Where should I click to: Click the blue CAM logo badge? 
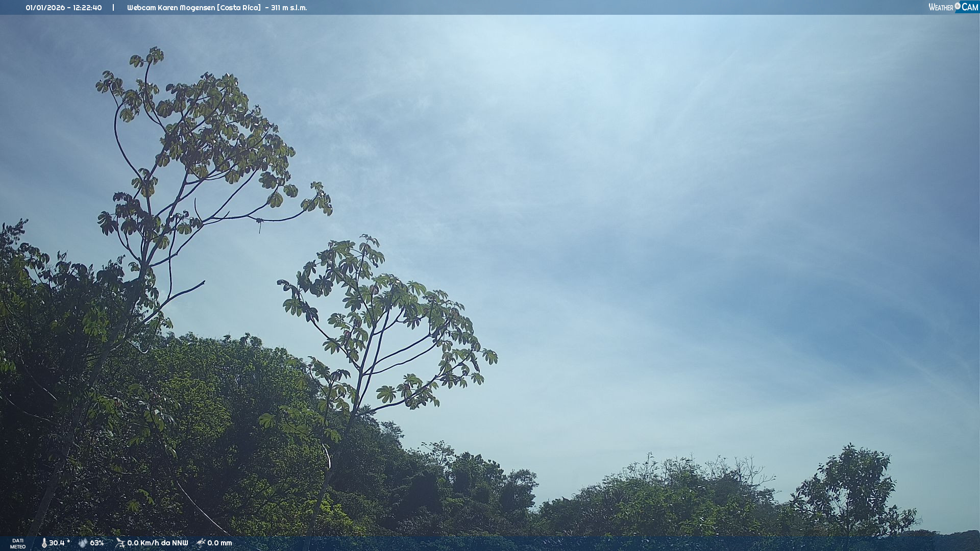[x=969, y=7]
